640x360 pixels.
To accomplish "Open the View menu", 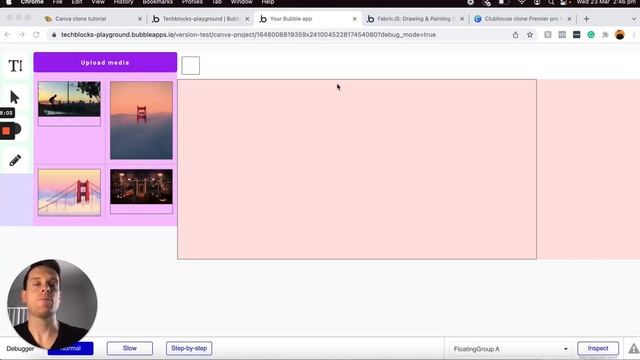I will click(98, 2).
